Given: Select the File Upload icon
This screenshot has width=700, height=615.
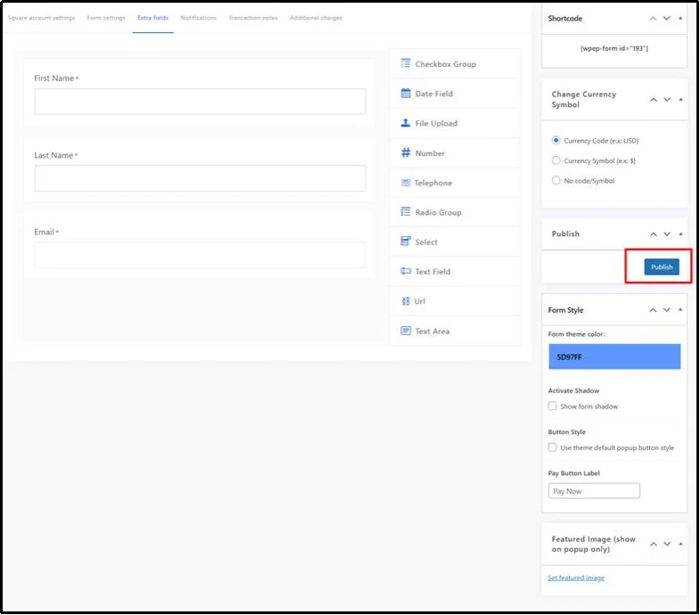Looking at the screenshot, I should pos(406,123).
